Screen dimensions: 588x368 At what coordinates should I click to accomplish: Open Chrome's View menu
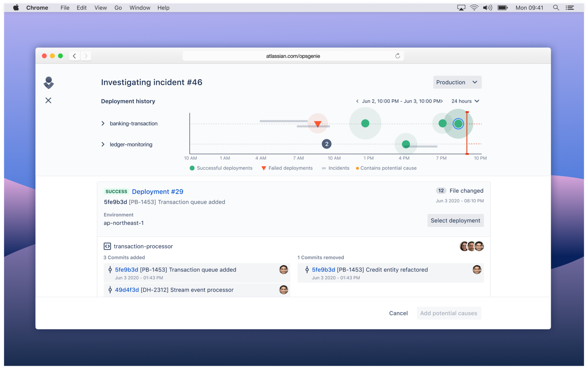click(100, 8)
